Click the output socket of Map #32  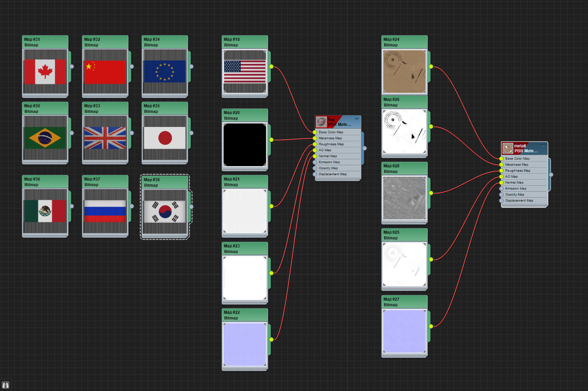point(132,66)
